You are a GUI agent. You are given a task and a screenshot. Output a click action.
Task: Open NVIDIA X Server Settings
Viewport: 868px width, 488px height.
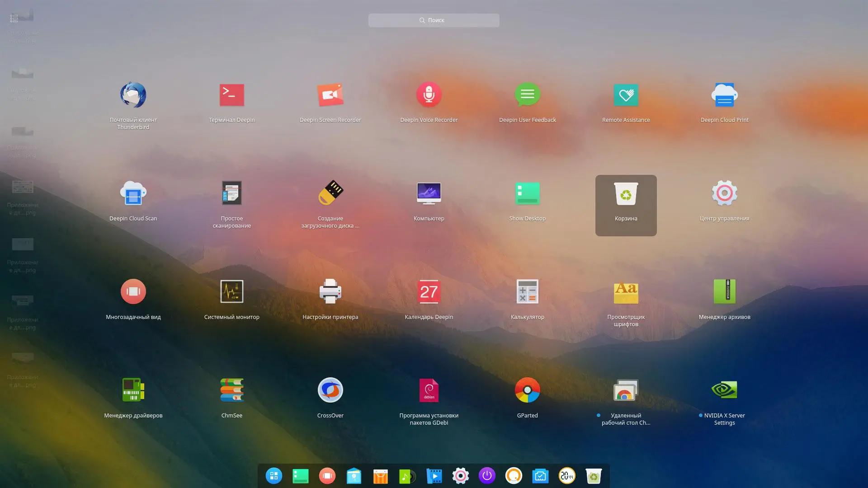click(x=724, y=390)
